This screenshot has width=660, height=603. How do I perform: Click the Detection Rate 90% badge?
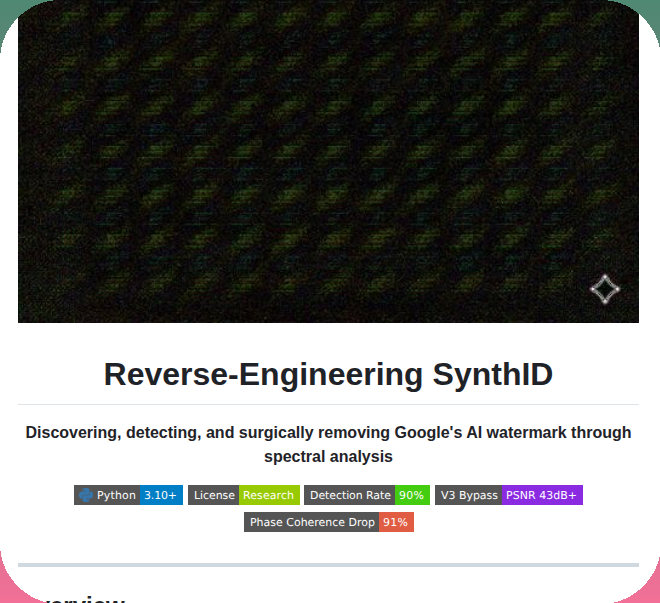tap(367, 495)
